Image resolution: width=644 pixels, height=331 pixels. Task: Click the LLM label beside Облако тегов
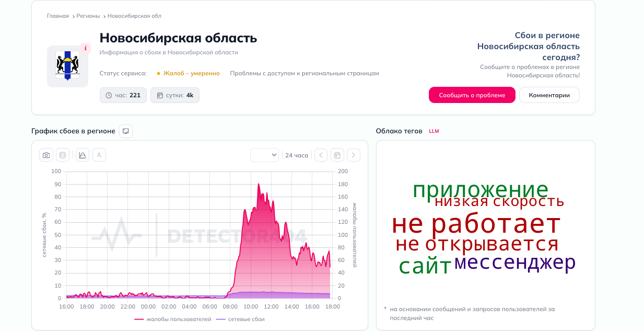click(x=434, y=131)
